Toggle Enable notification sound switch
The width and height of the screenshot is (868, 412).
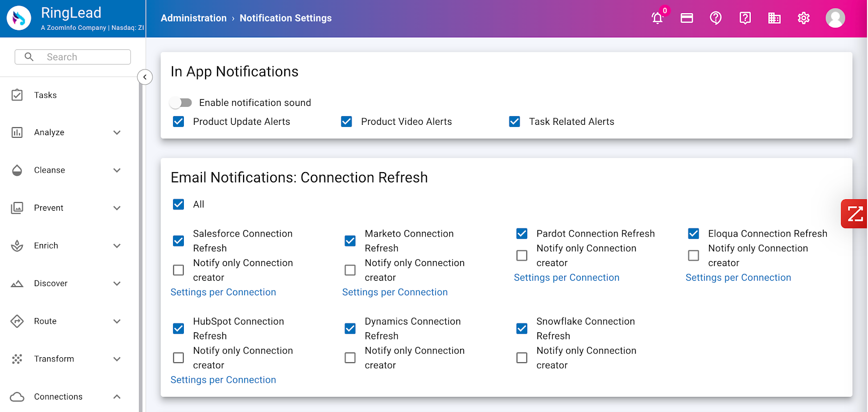181,103
